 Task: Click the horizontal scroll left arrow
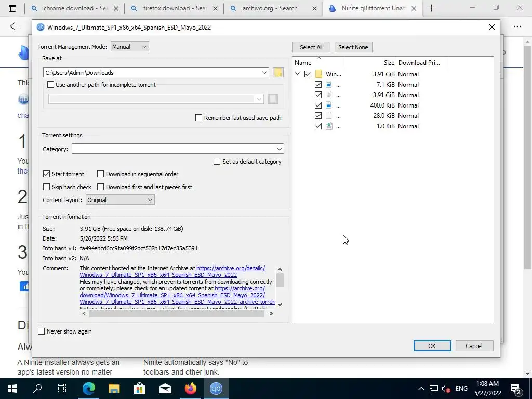[84, 313]
